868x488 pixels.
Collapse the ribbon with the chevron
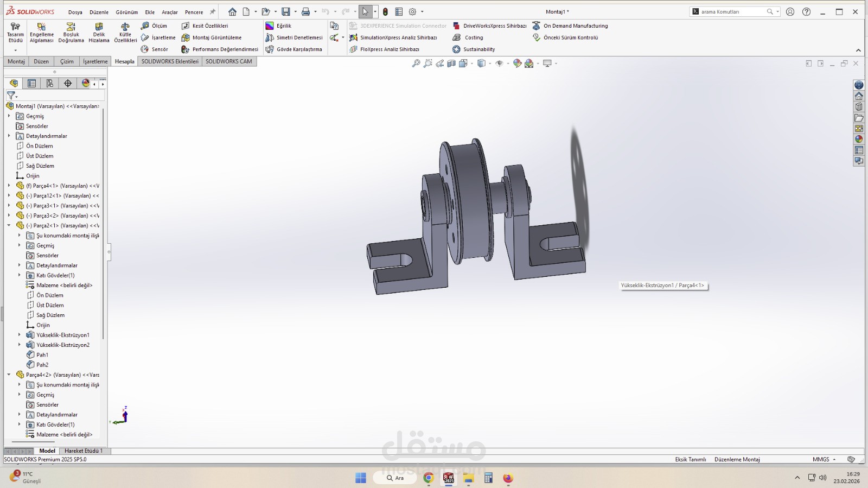pos(858,50)
